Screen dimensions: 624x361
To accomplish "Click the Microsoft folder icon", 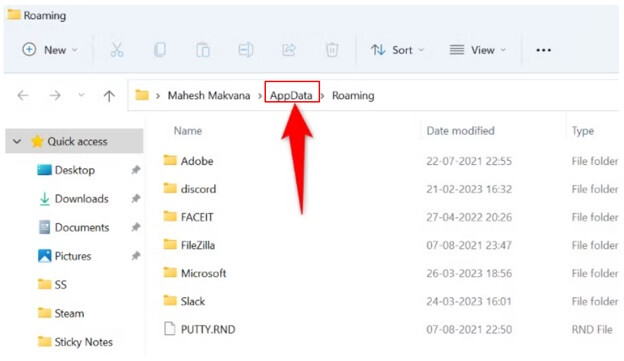I will [170, 272].
